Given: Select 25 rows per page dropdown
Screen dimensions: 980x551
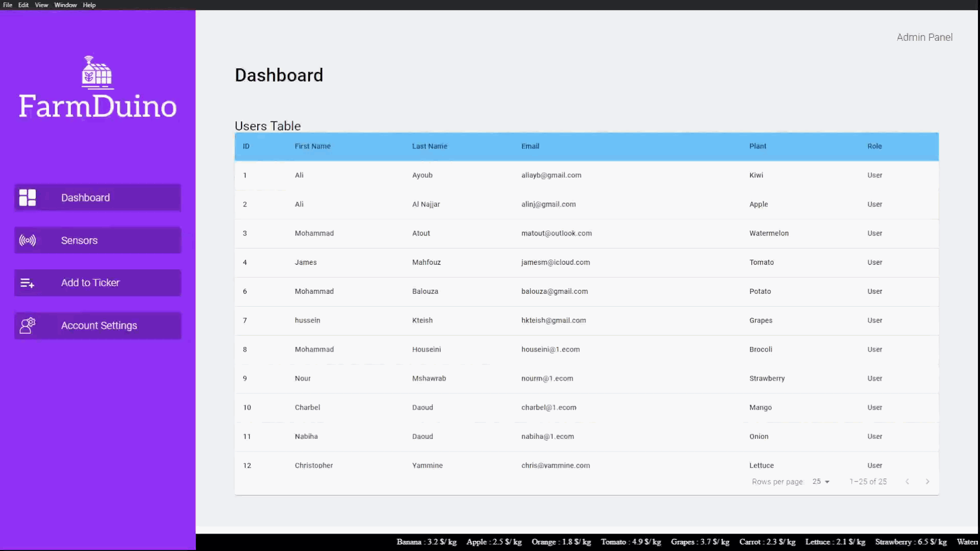Looking at the screenshot, I should 820,482.
